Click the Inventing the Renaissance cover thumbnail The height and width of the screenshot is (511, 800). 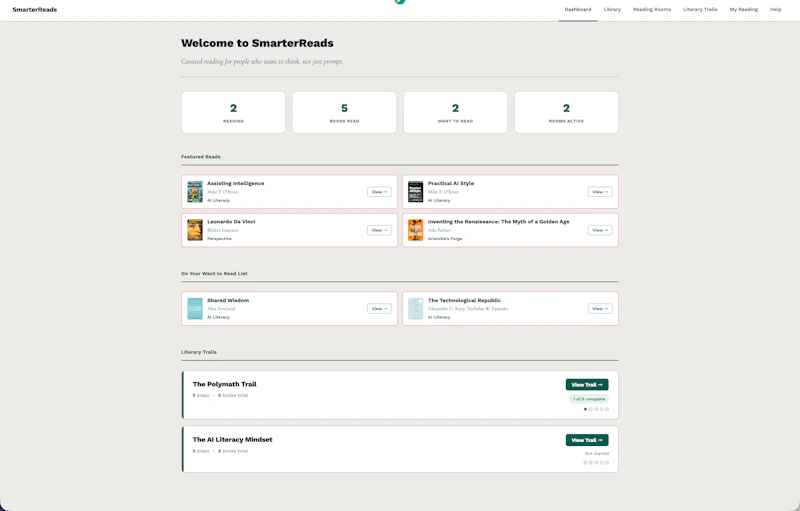(415, 230)
